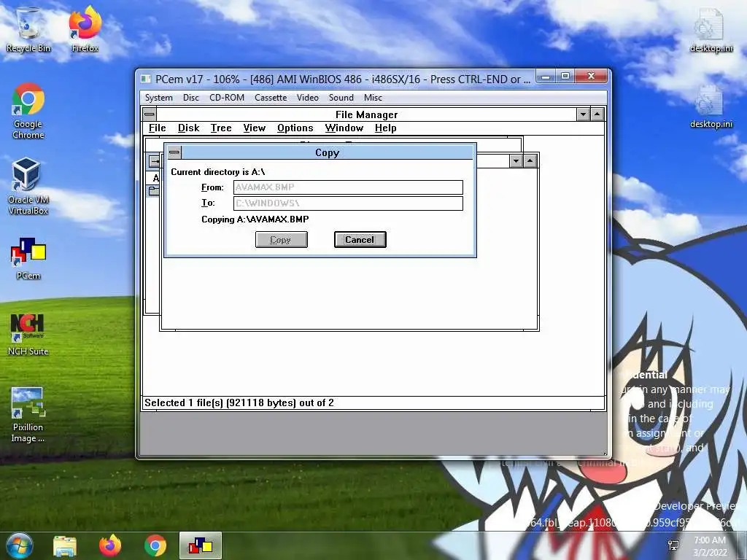Click the Current directory is A:\ text

[217, 172]
